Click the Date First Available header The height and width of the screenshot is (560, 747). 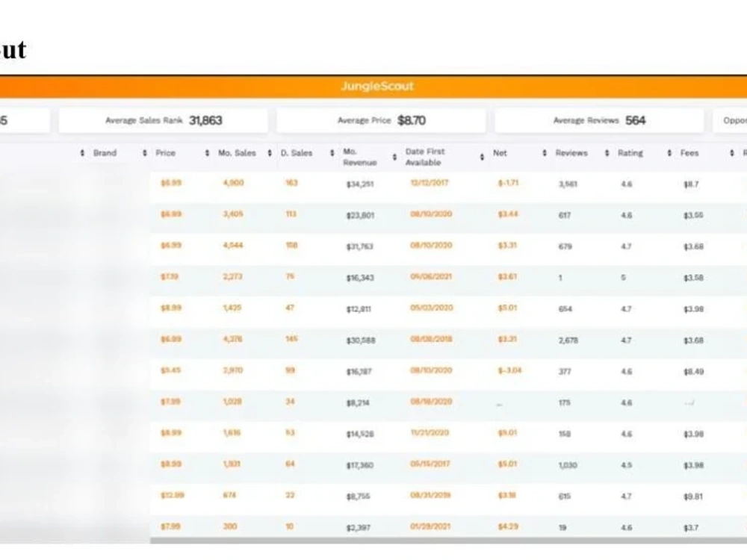[425, 157]
